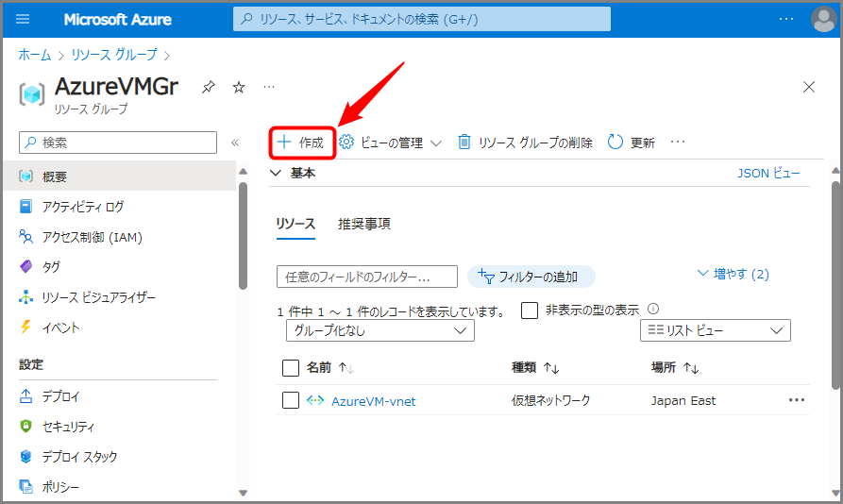Viewport: 843px width, 504px height.
Task: Open ビューの管理 gear icon
Action: (x=346, y=142)
